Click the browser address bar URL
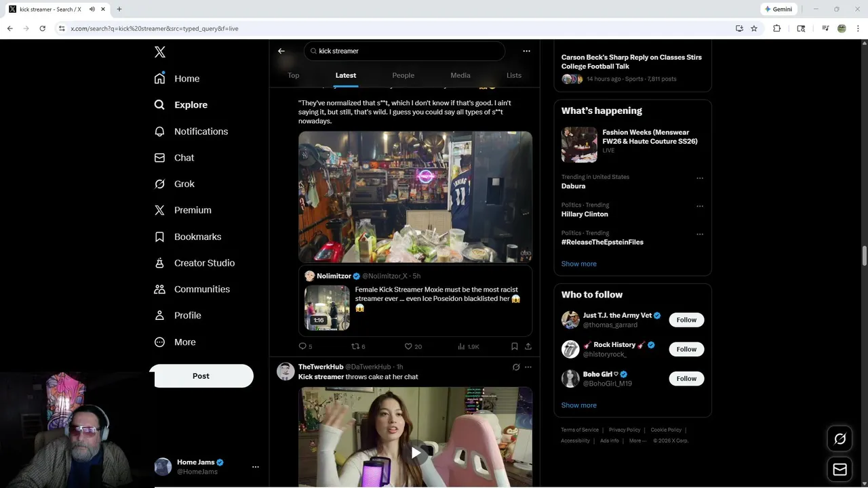Screen dimensions: 868x488 (x=155, y=28)
